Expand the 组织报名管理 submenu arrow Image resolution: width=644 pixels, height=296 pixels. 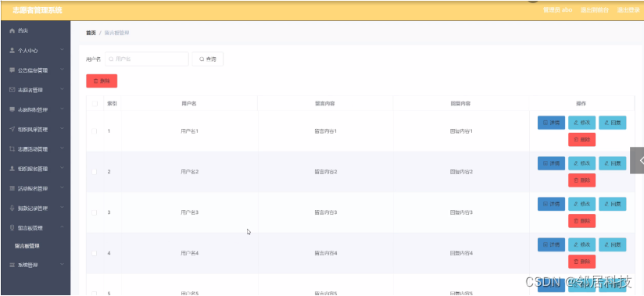pos(62,169)
